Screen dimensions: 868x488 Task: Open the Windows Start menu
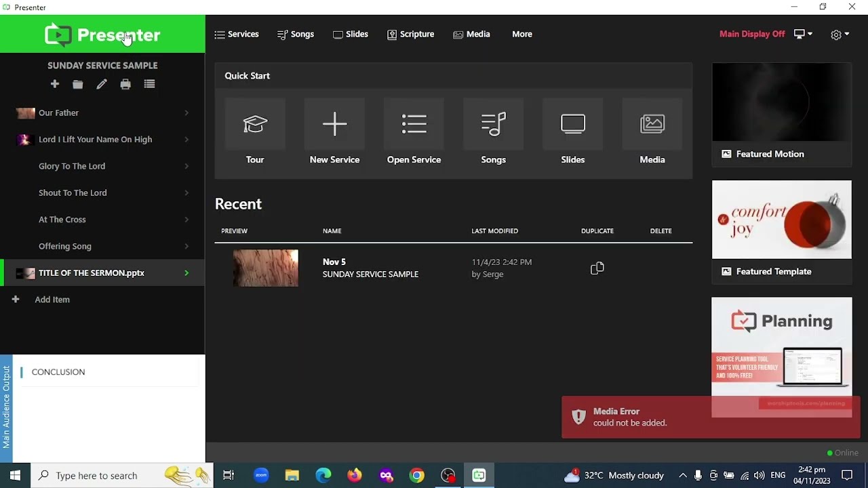coord(15,475)
